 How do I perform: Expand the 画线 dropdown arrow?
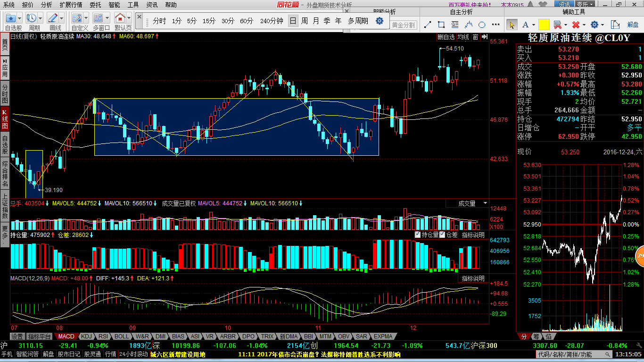[x=62, y=18]
